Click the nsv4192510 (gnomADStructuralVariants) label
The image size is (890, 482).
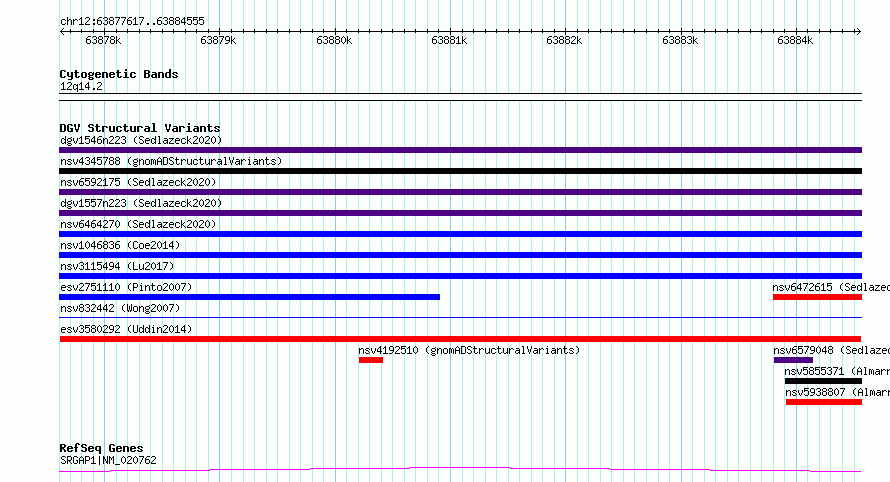click(x=469, y=350)
